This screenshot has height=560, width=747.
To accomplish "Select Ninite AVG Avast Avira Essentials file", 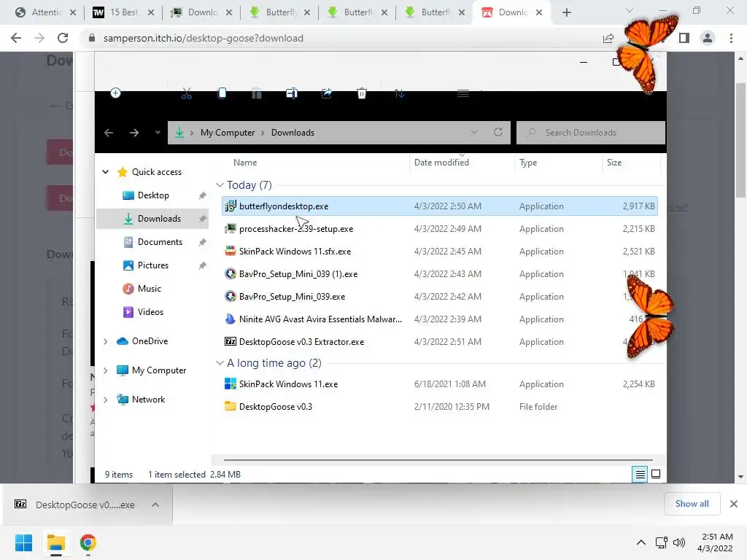I will [x=439, y=319].
